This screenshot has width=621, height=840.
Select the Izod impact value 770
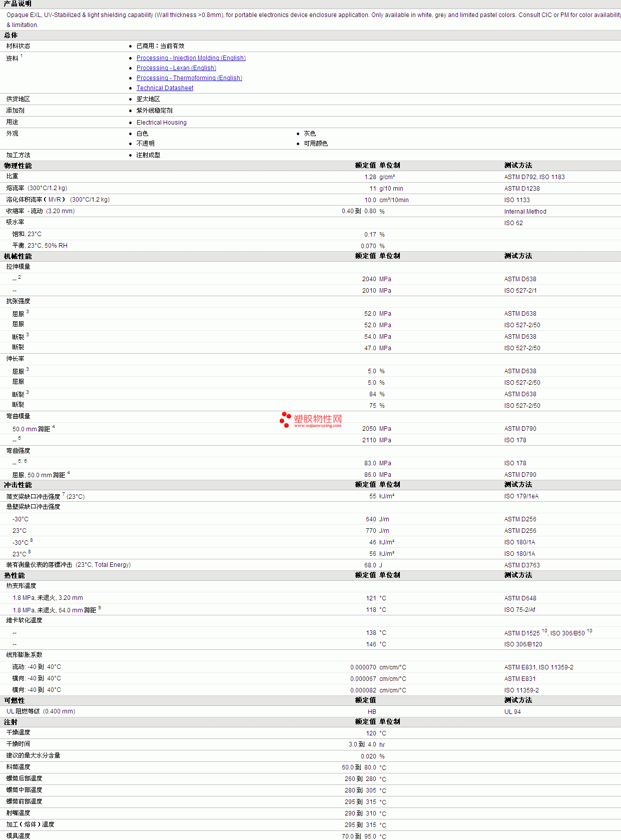(x=371, y=531)
